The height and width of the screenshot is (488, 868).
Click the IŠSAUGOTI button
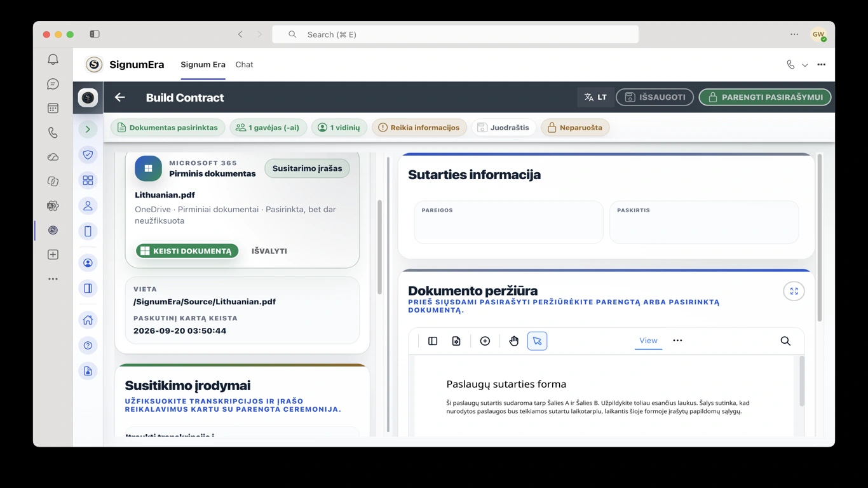654,97
